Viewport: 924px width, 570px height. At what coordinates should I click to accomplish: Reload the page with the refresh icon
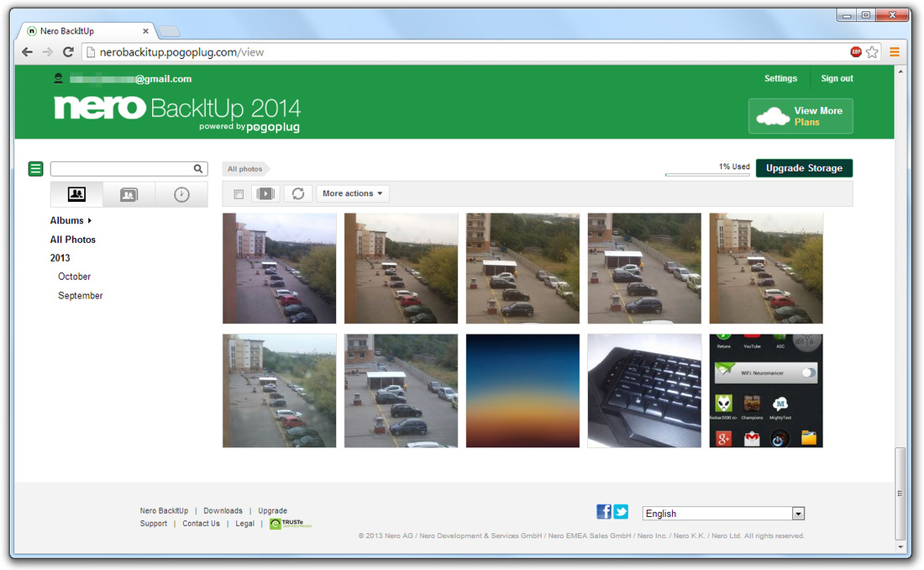pyautogui.click(x=68, y=52)
